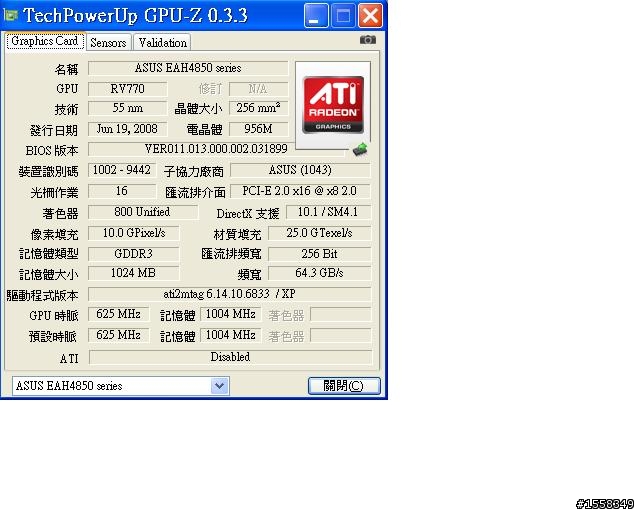The image size is (640, 512).
Task: Select the 55 nm technology field
Action: tap(127, 108)
